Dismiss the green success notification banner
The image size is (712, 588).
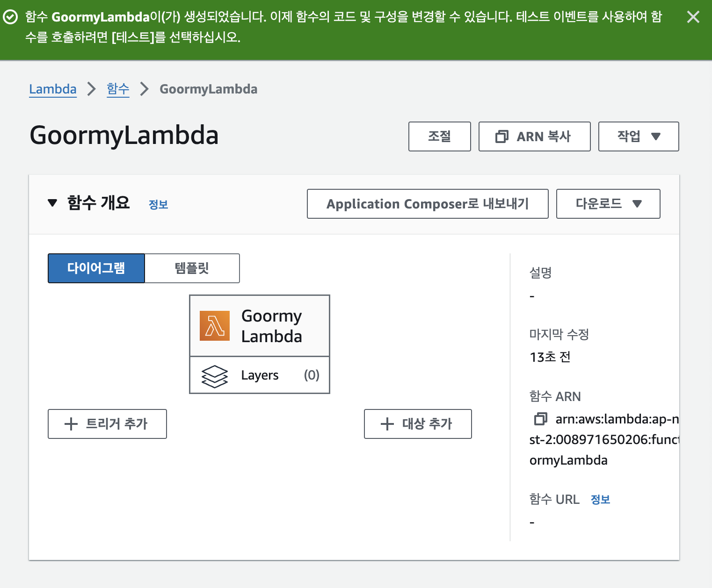[693, 17]
